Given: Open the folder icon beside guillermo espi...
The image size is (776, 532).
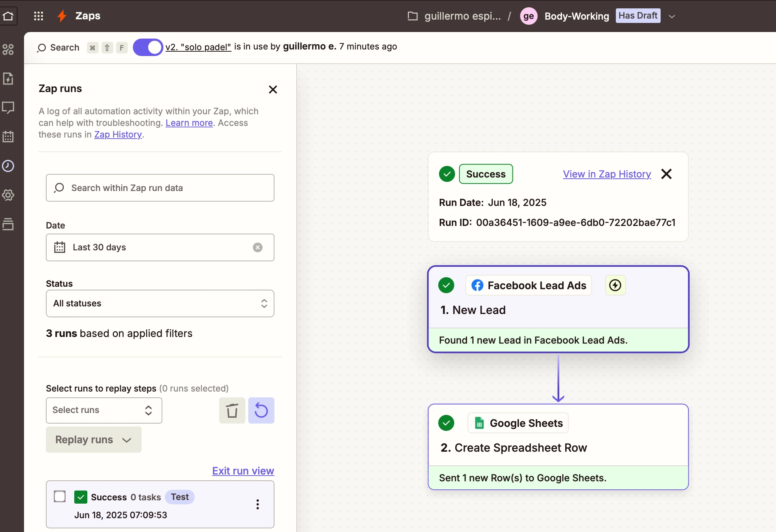Looking at the screenshot, I should (412, 16).
